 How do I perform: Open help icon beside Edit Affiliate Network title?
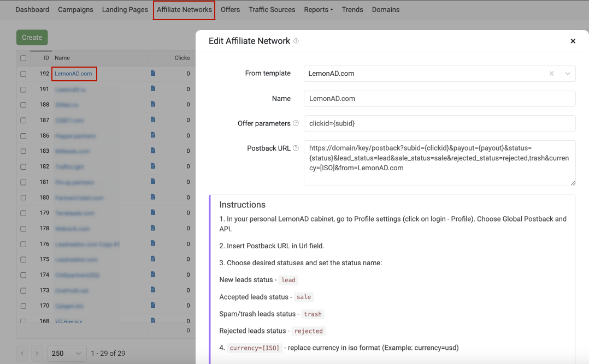pos(296,41)
